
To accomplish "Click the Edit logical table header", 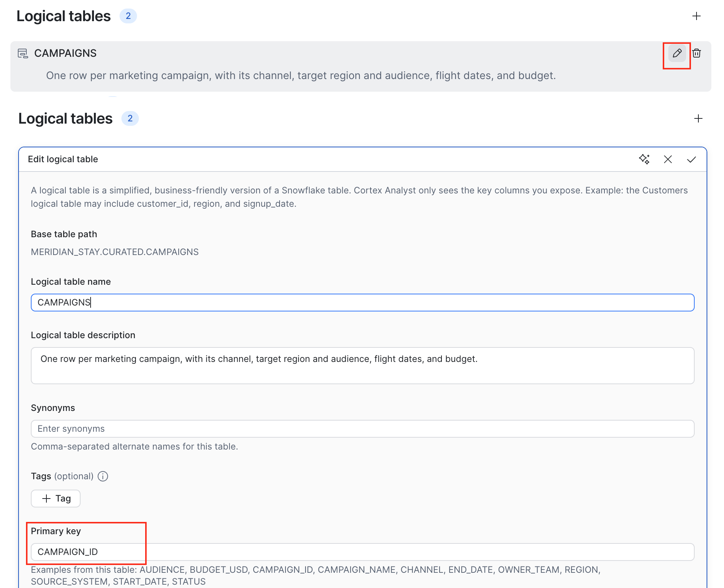I will tap(63, 159).
